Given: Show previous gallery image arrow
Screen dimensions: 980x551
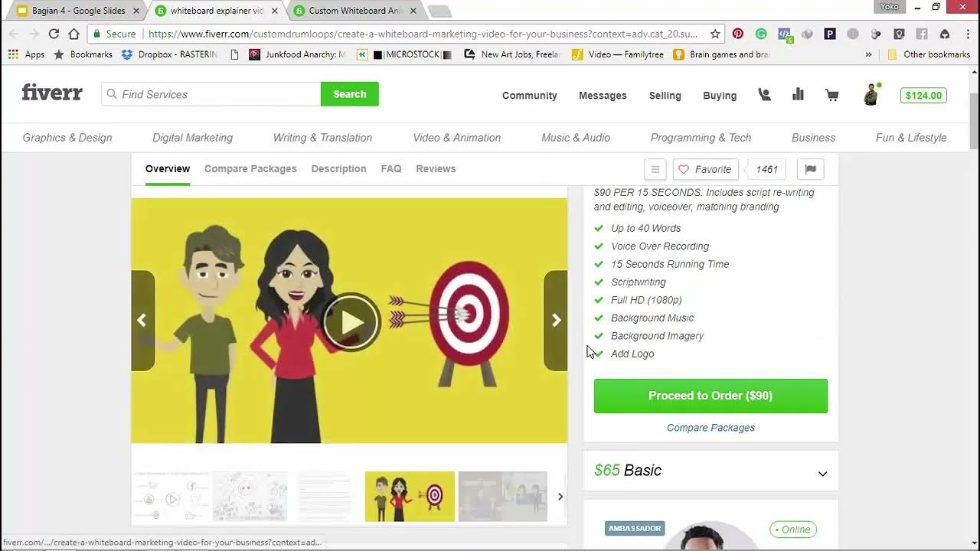Looking at the screenshot, I should [x=142, y=321].
